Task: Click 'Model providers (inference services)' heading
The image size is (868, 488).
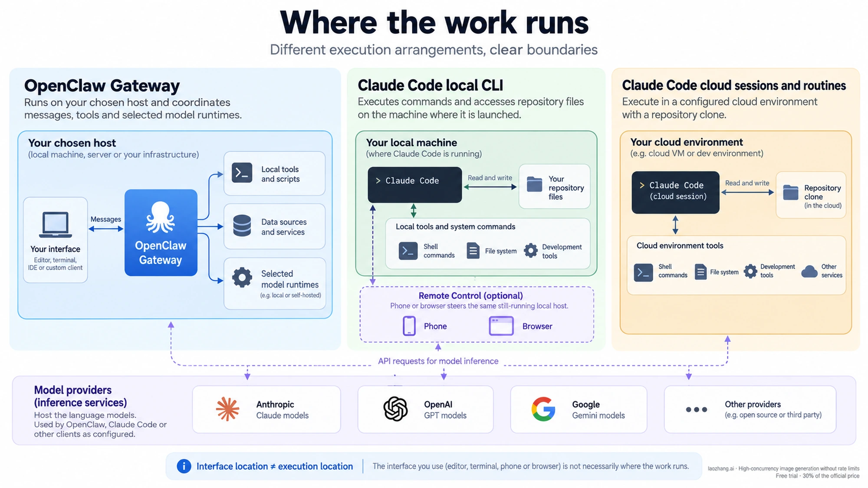Action: [x=80, y=396]
